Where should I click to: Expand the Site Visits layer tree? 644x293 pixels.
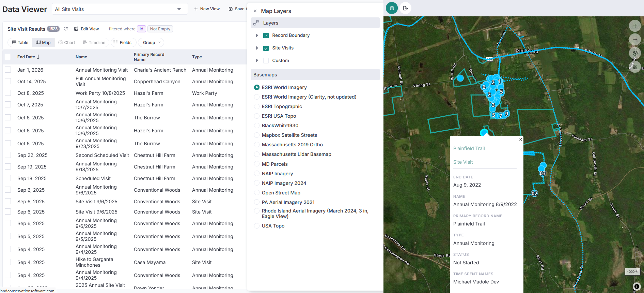(257, 48)
